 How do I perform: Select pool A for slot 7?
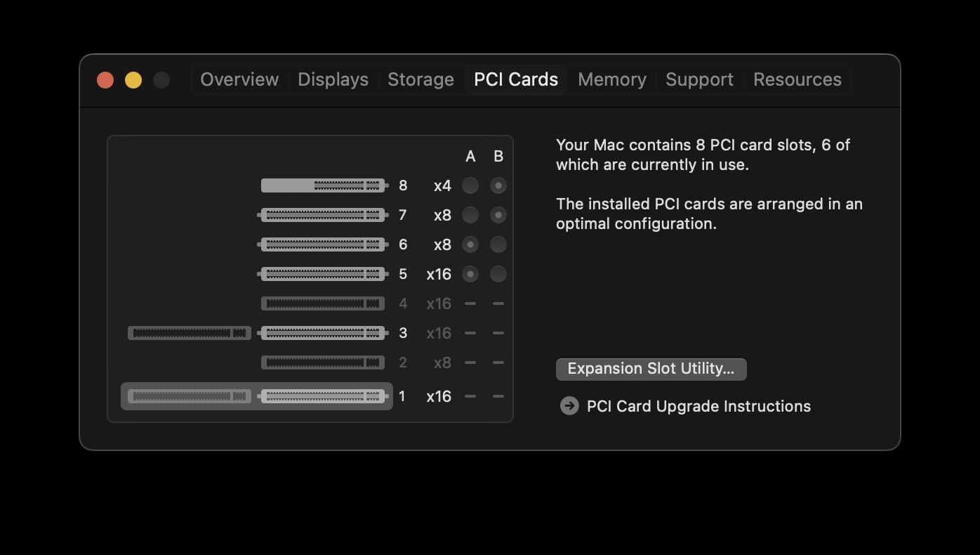pos(470,215)
